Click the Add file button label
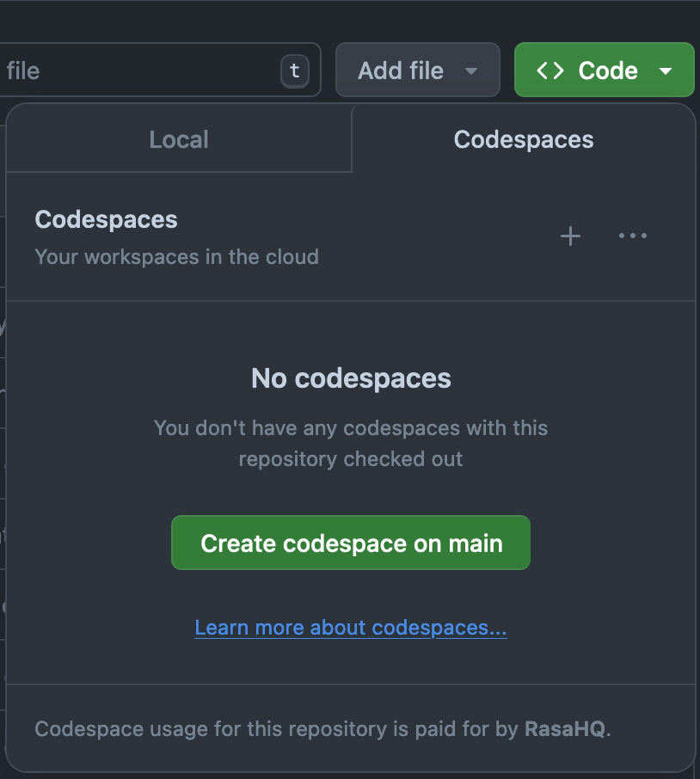 click(x=402, y=70)
